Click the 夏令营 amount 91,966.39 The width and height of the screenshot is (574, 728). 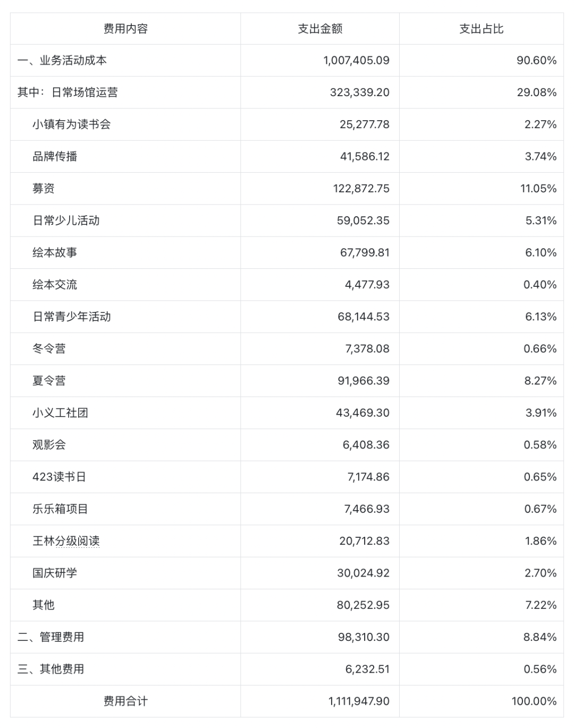pos(364,380)
